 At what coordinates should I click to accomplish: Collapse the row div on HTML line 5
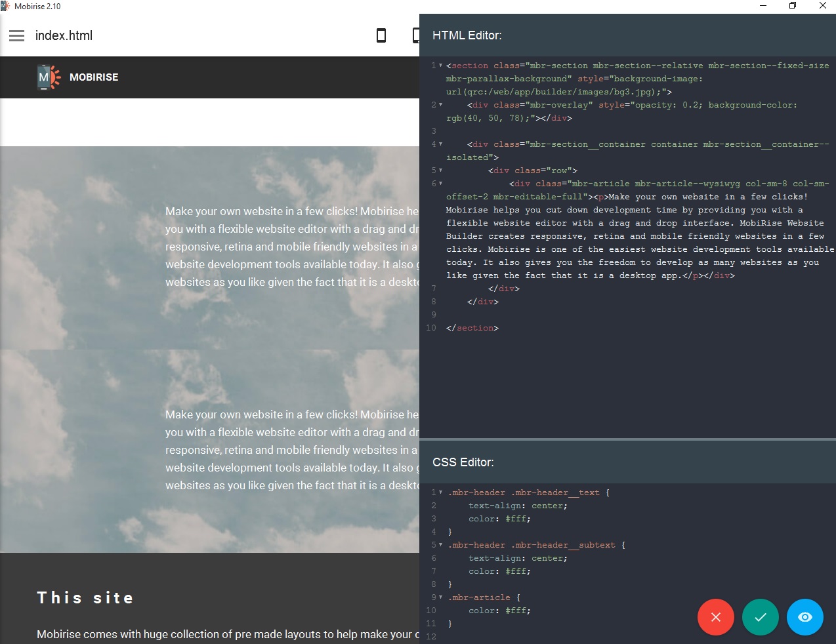(440, 171)
